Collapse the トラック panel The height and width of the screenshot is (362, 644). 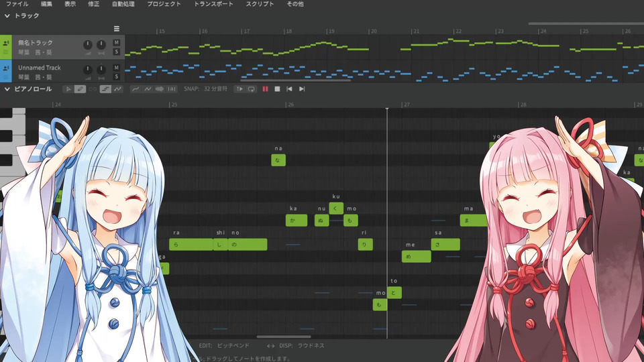7,15
